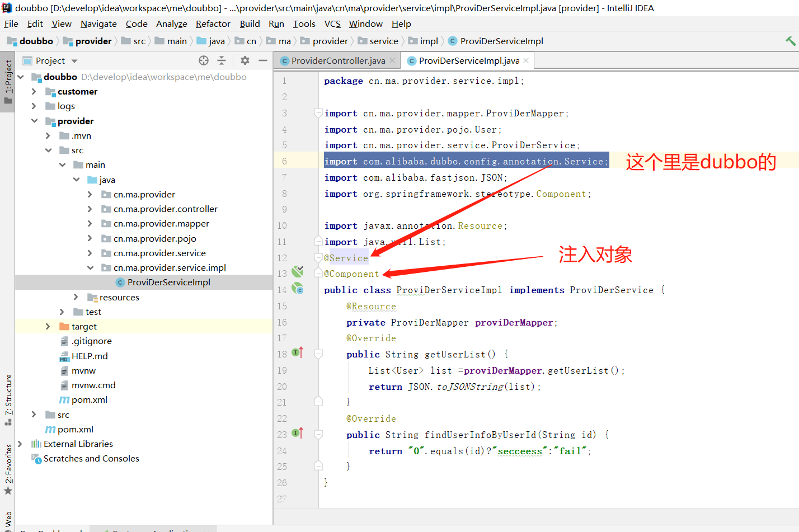Toggle the 1: Project tool window
Image resolution: width=799 pixels, height=532 pixels.
click(8, 82)
